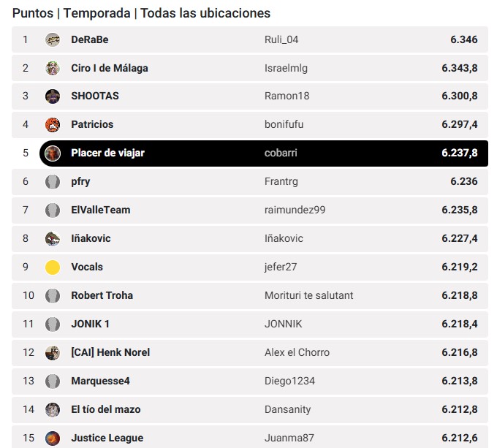Image resolution: width=497 pixels, height=448 pixels.
Task: Click DeRaBe team avatar icon
Action: (x=53, y=39)
